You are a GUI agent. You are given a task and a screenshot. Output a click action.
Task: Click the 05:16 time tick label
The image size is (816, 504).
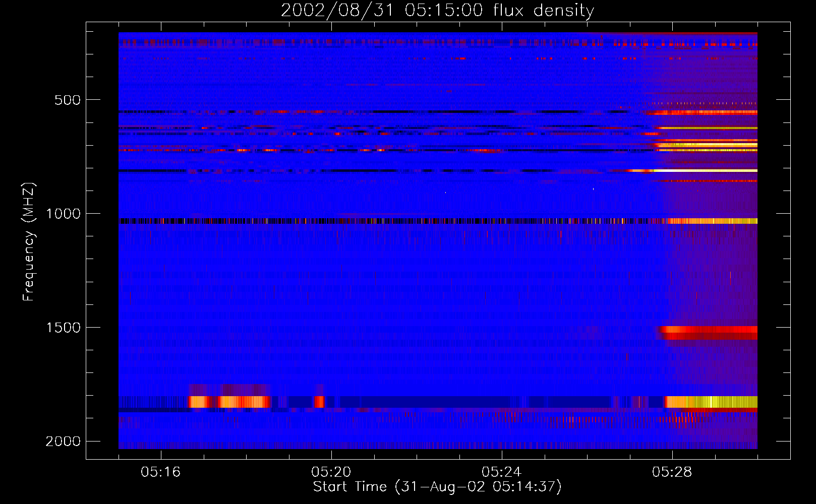[x=161, y=472]
